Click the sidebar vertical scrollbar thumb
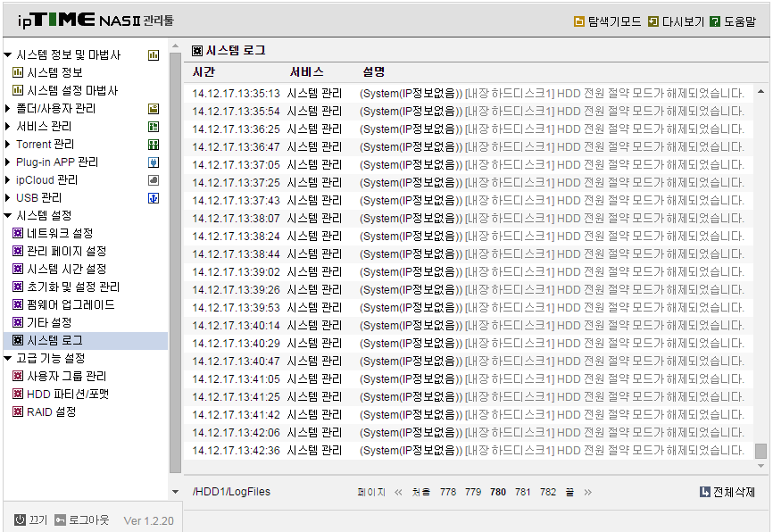 tap(175, 262)
